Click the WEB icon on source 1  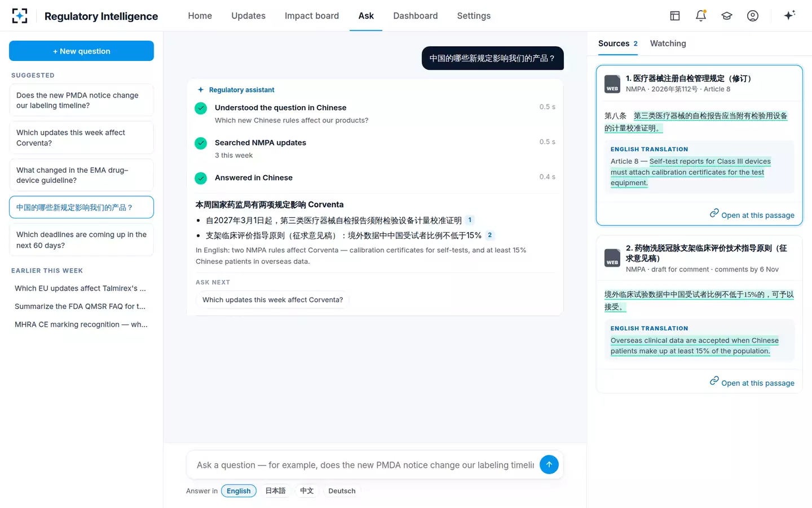point(612,84)
